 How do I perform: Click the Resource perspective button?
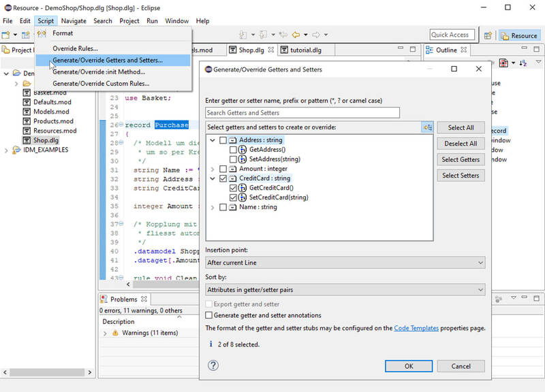(520, 35)
